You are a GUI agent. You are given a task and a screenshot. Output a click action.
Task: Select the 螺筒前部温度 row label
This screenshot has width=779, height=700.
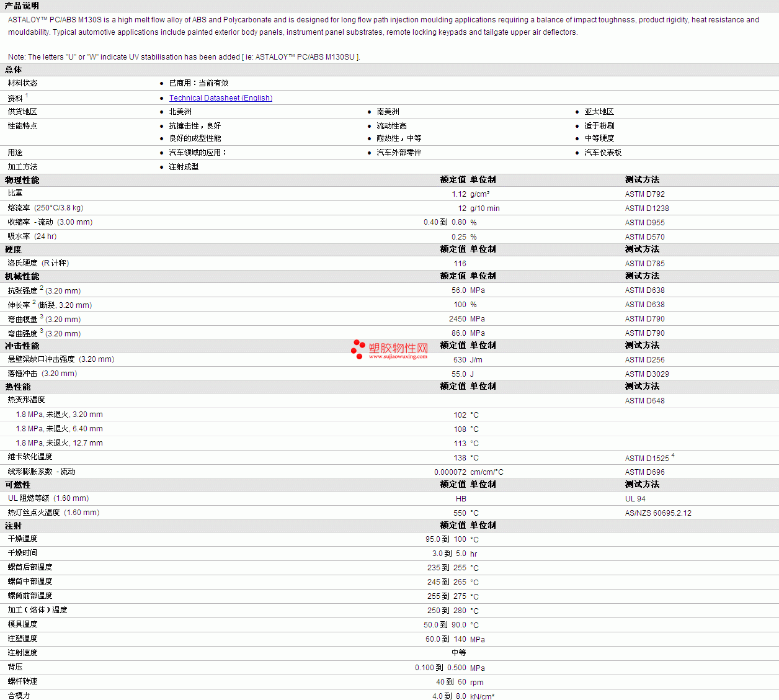coord(30,596)
